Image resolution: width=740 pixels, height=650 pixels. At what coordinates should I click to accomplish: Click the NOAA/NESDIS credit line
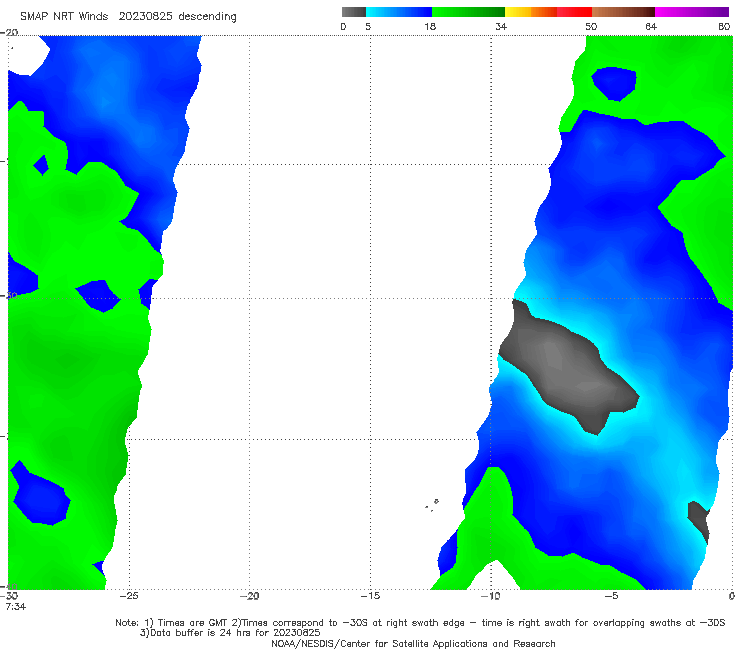413,643
